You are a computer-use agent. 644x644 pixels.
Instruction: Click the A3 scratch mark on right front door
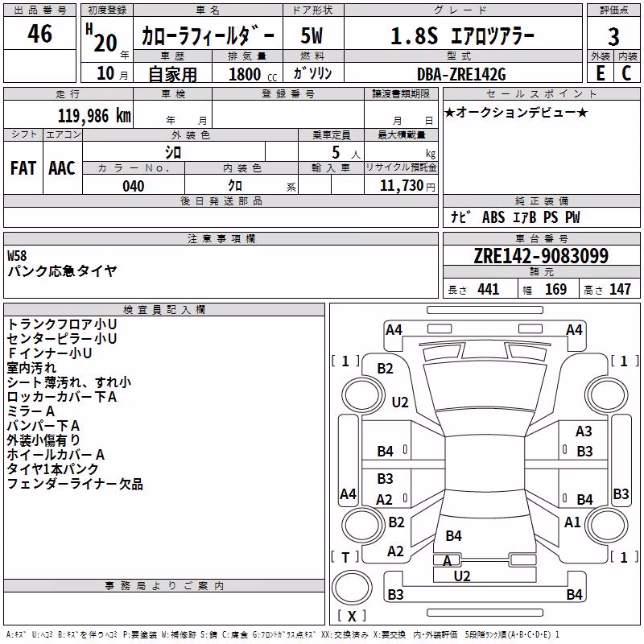point(584,431)
